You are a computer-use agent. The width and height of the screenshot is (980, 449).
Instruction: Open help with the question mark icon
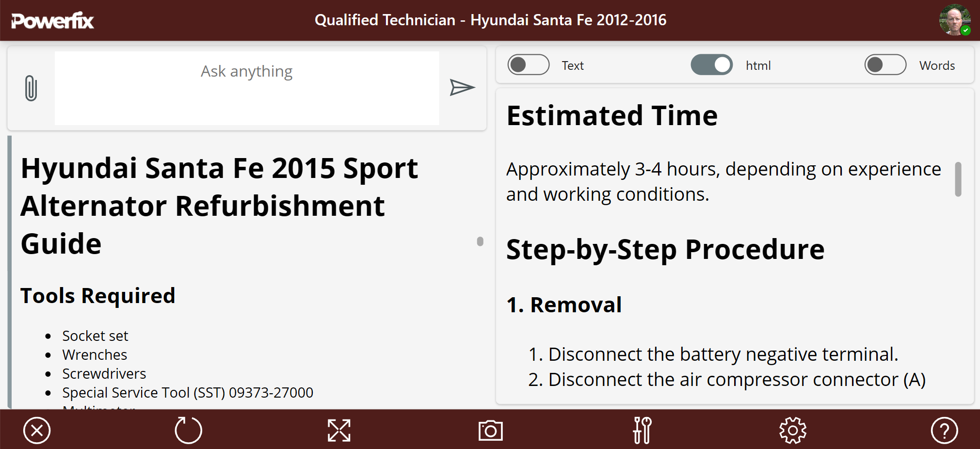(x=944, y=430)
